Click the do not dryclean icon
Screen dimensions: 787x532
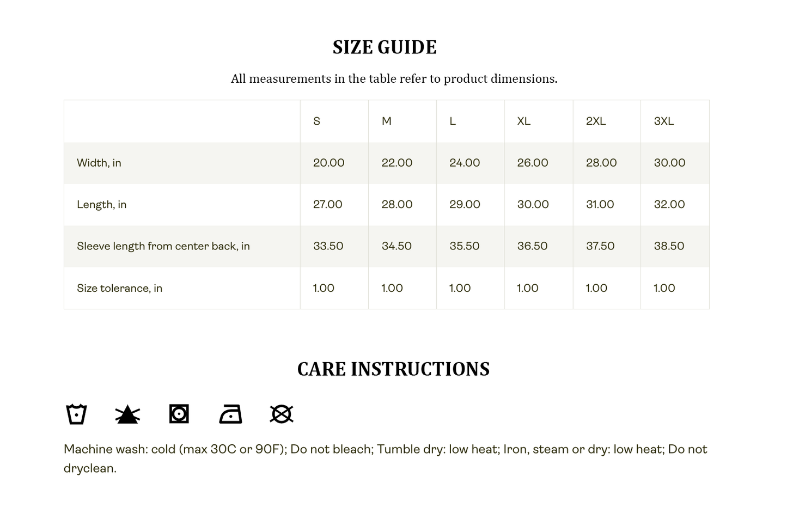pyautogui.click(x=282, y=414)
